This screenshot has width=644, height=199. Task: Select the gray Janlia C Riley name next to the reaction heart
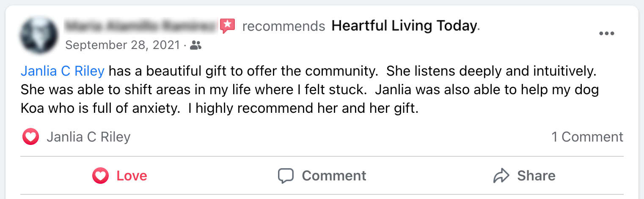point(88,137)
